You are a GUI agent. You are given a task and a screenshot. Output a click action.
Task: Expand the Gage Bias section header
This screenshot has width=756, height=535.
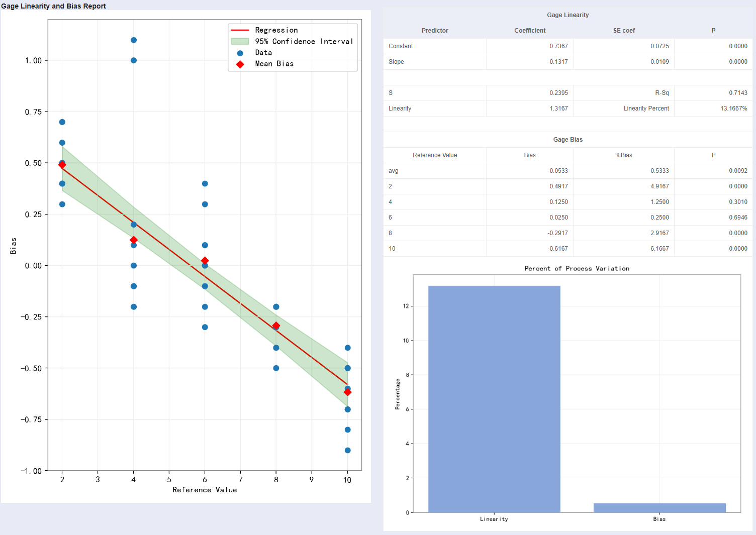568,140
